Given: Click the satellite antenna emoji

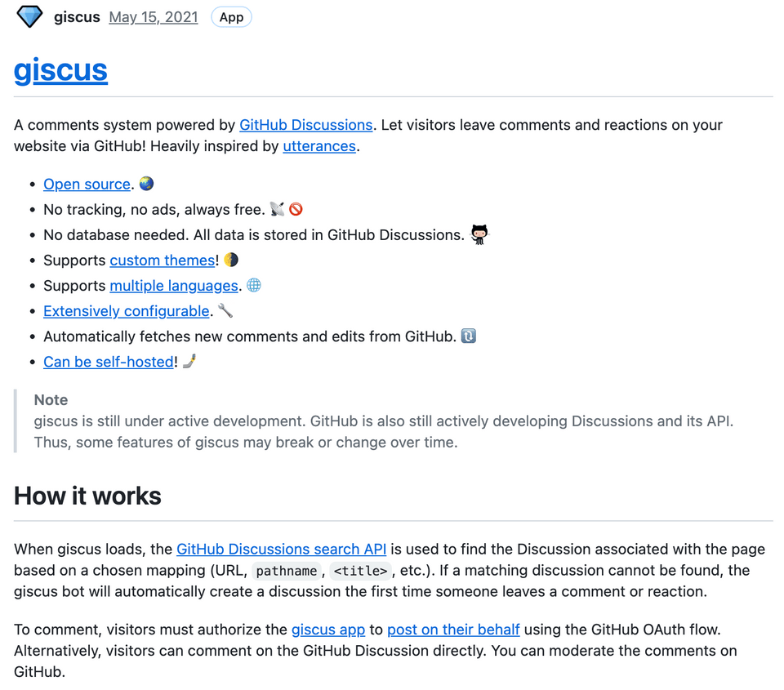Looking at the screenshot, I should point(278,209).
